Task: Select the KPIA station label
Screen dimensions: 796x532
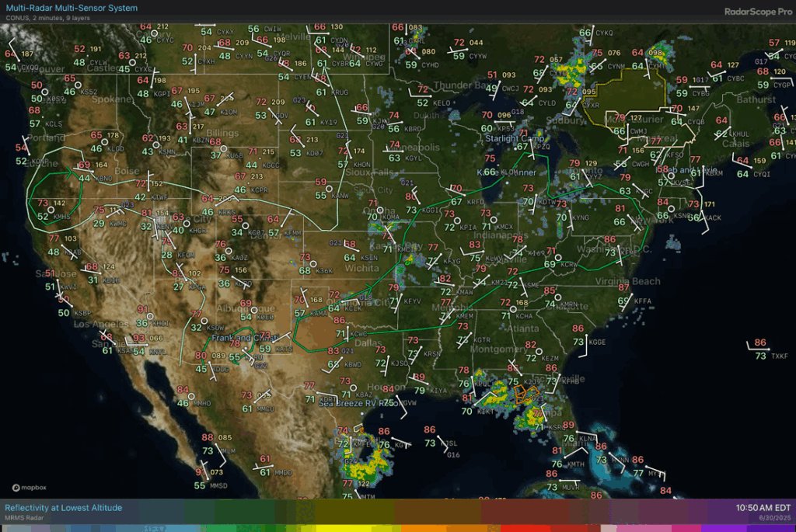Action: click(x=468, y=228)
